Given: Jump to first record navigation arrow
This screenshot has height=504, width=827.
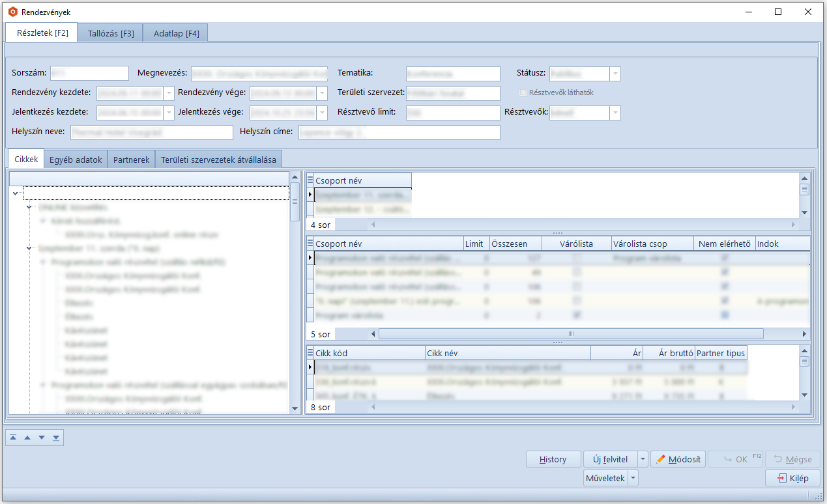Looking at the screenshot, I should click(13, 438).
